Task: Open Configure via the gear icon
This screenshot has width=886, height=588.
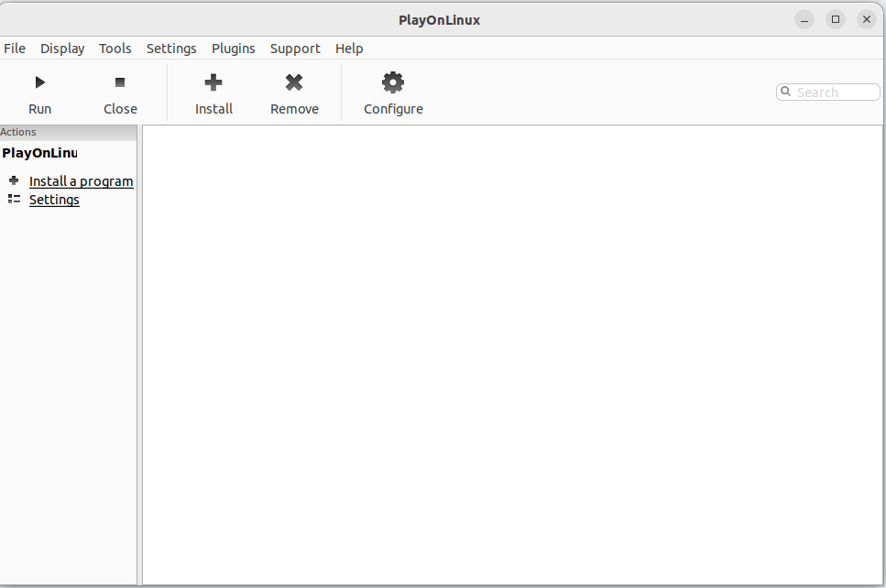Action: click(x=392, y=82)
